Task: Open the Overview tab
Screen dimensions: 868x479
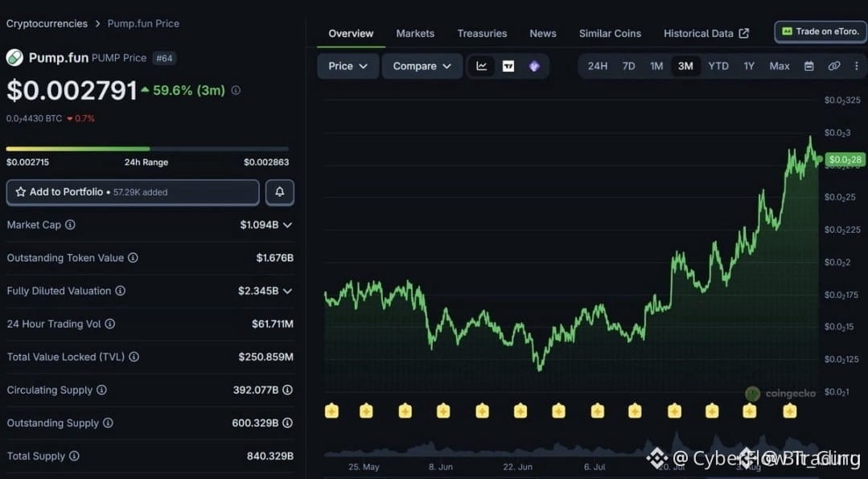Action: pos(351,34)
